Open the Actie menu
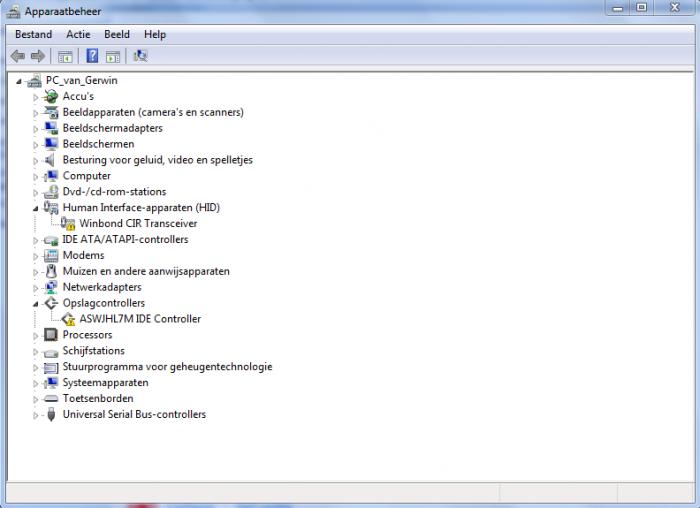This screenshot has width=700, height=508. tap(78, 34)
